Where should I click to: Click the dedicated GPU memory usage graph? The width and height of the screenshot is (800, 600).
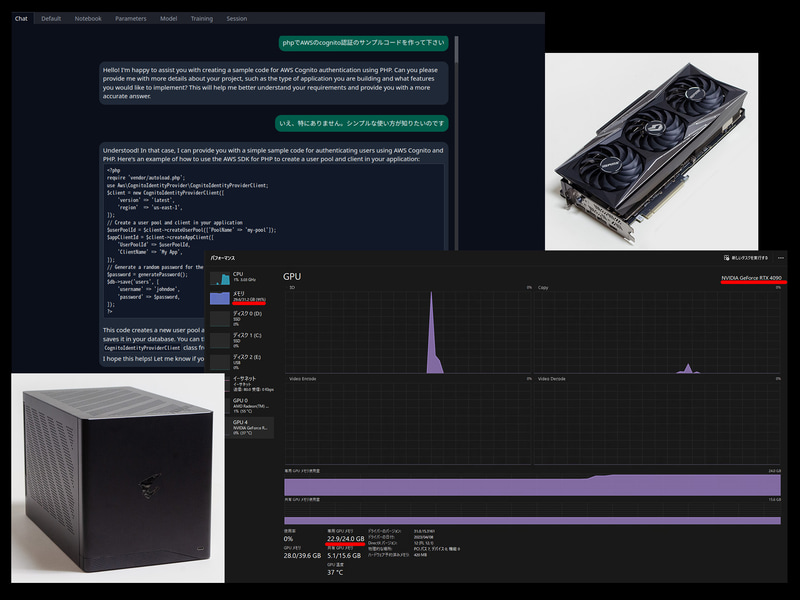click(x=532, y=485)
